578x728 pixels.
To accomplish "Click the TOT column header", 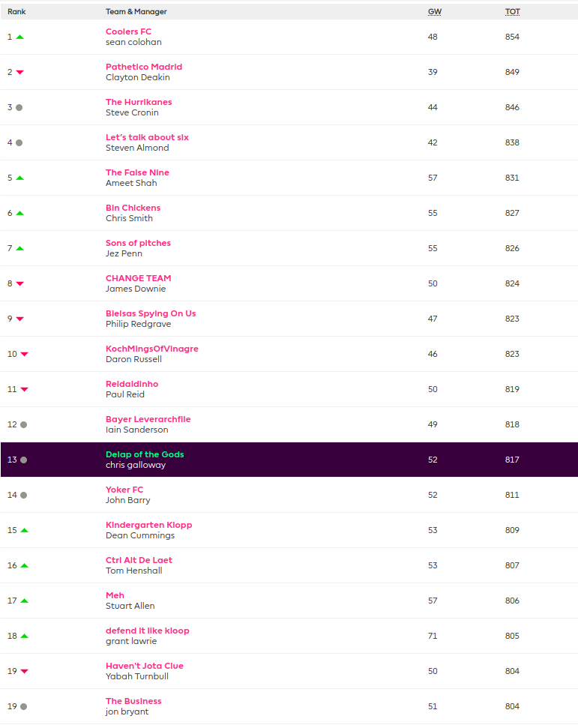I will click(512, 11).
